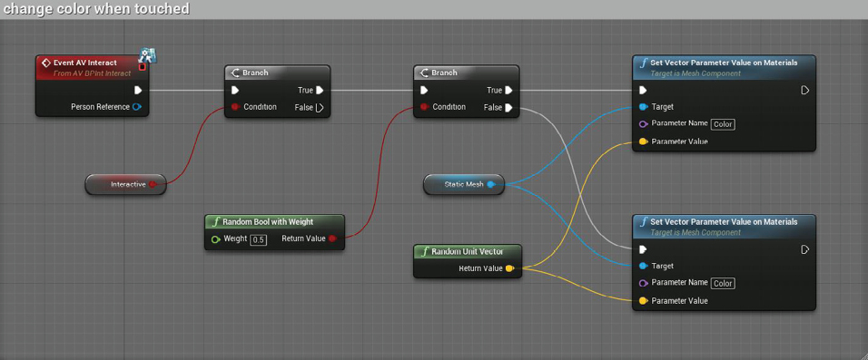Click the lower Set Vector node's Target pin
This screenshot has height=360, width=868.
(643, 266)
